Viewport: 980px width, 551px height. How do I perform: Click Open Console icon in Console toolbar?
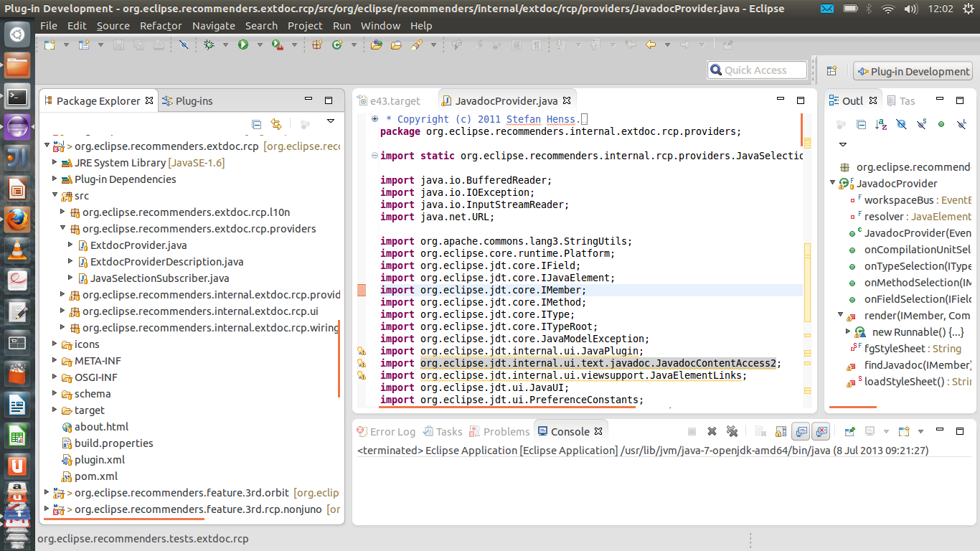(904, 431)
